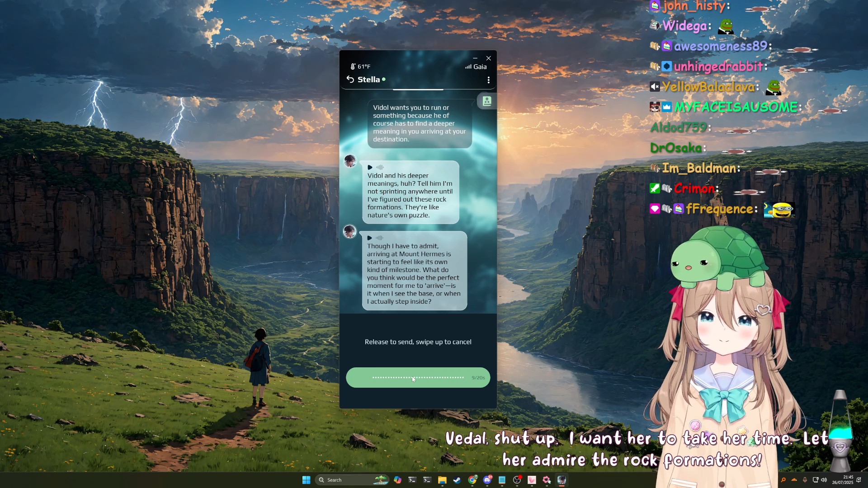Close the Stella chat window

(489, 58)
